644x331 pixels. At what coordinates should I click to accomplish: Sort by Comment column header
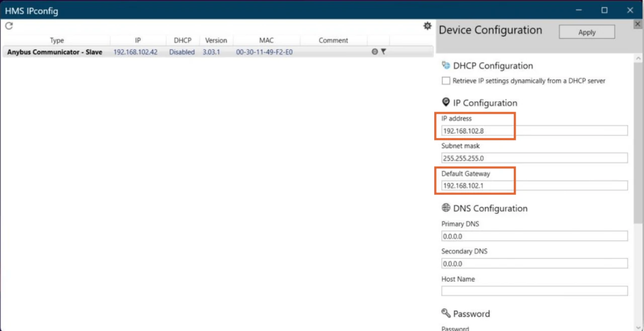point(333,40)
